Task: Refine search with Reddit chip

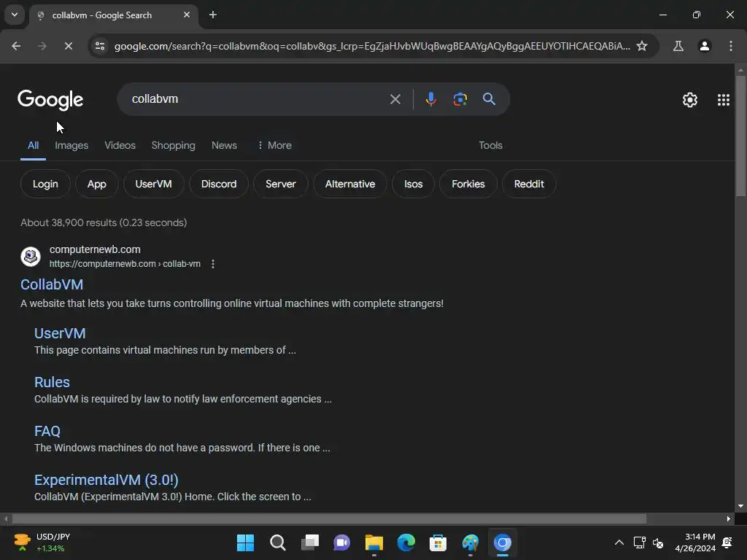Action: [529, 184]
